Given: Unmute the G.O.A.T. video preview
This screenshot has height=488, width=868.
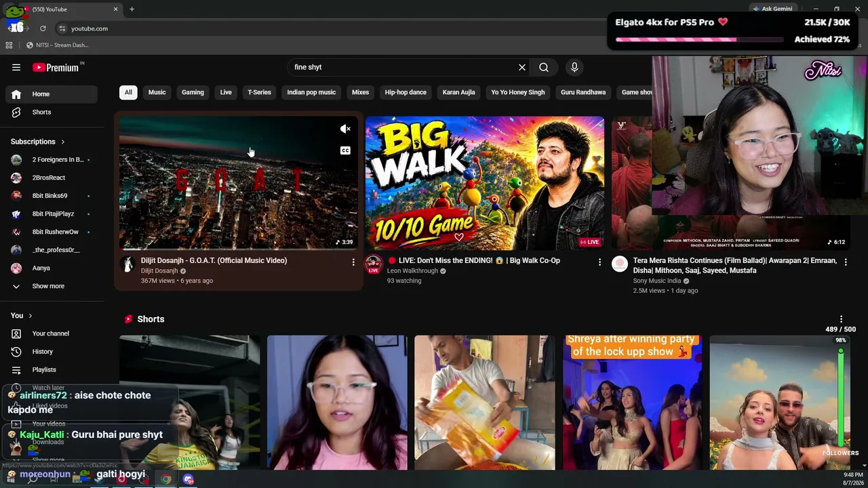Looking at the screenshot, I should (x=345, y=129).
